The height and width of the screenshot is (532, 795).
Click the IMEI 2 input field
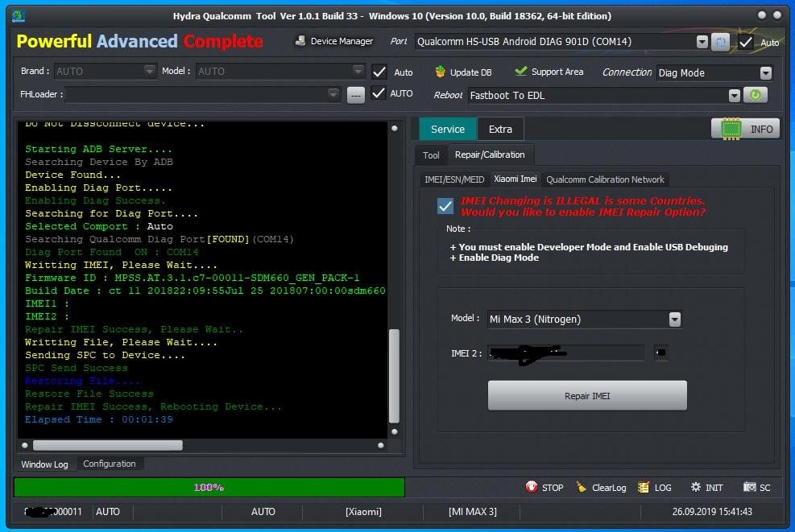[565, 353]
